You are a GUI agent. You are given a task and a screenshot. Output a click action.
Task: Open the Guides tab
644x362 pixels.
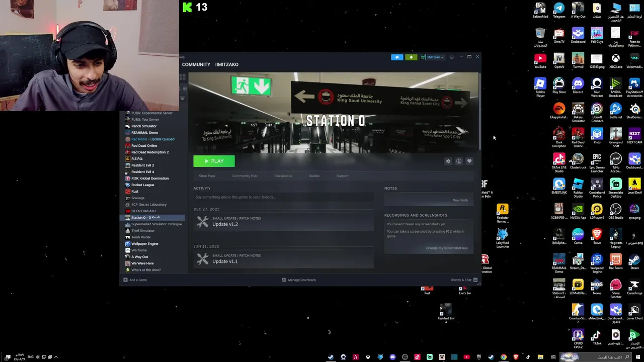click(314, 176)
